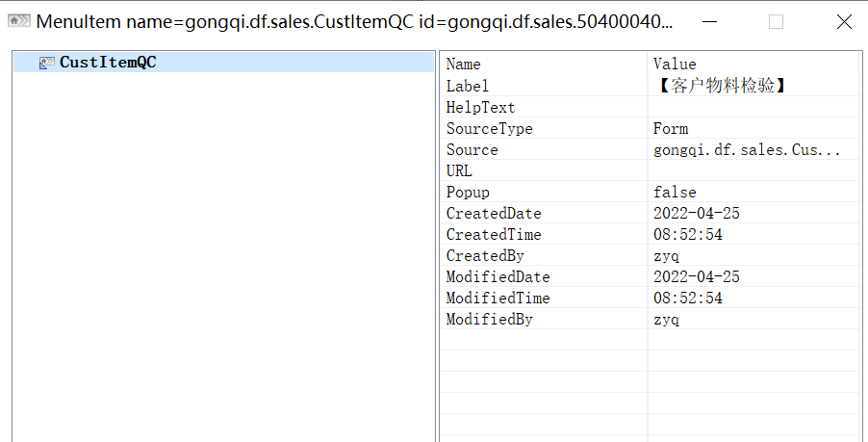Click the ModifiedTime property name
This screenshot has width=868, height=442.
498,298
